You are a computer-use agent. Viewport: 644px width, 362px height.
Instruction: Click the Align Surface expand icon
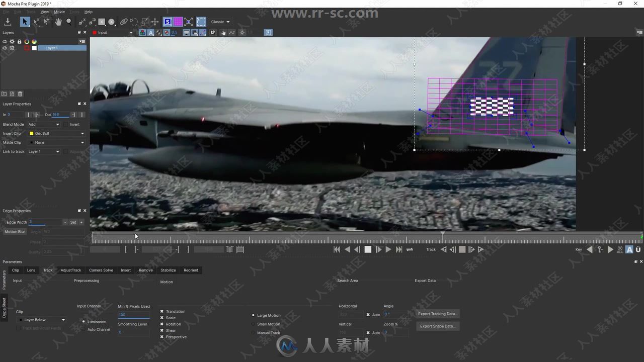[x=189, y=22]
